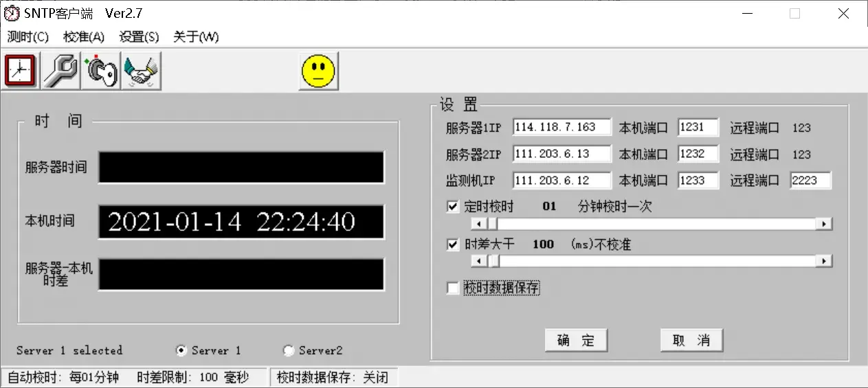
Task: Click the remote port field showing 2223
Action: point(810,181)
